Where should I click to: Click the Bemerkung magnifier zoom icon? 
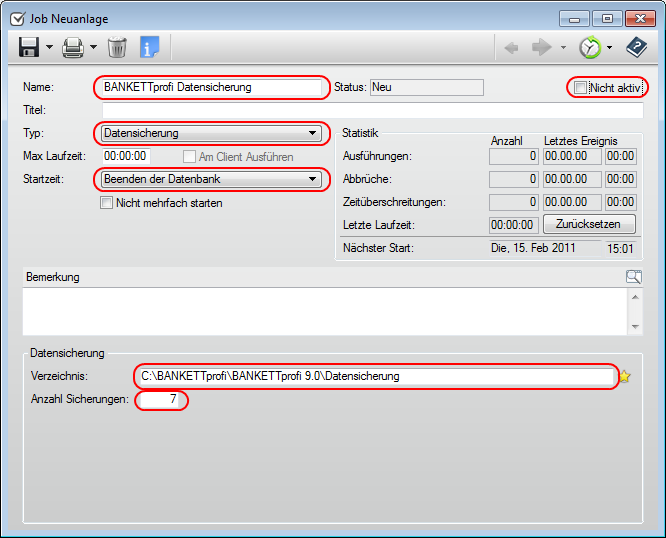(x=633, y=277)
